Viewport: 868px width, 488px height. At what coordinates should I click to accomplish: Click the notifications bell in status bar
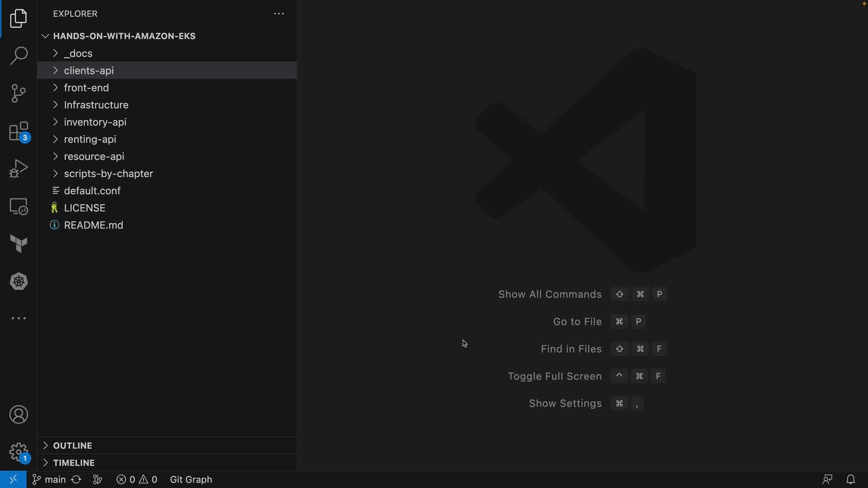[850, 479]
